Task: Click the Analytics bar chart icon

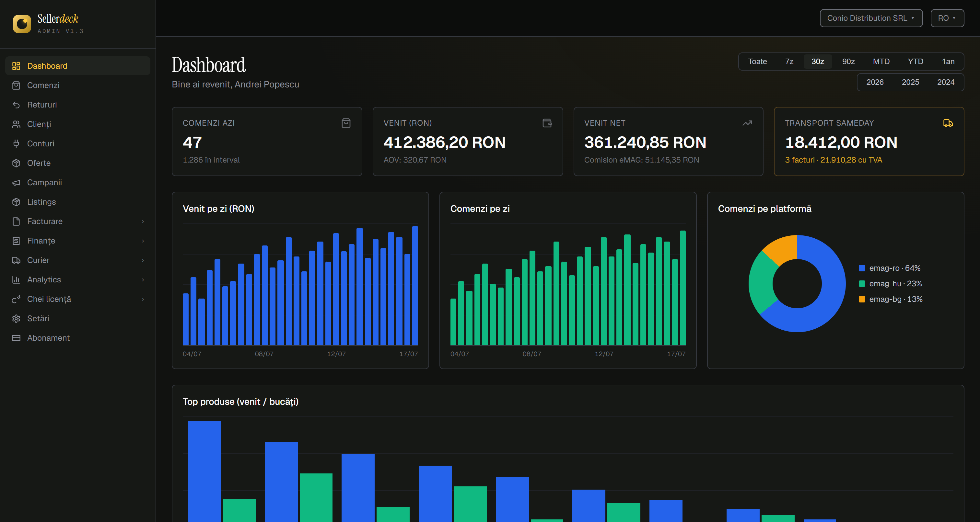Action: (16, 279)
